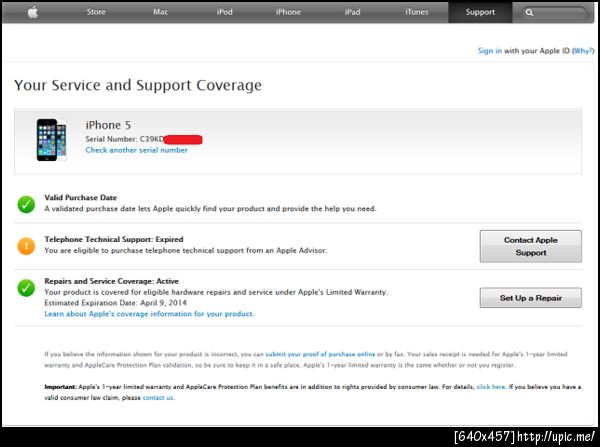Open the Store menu item
This screenshot has width=600, height=447.
point(96,12)
